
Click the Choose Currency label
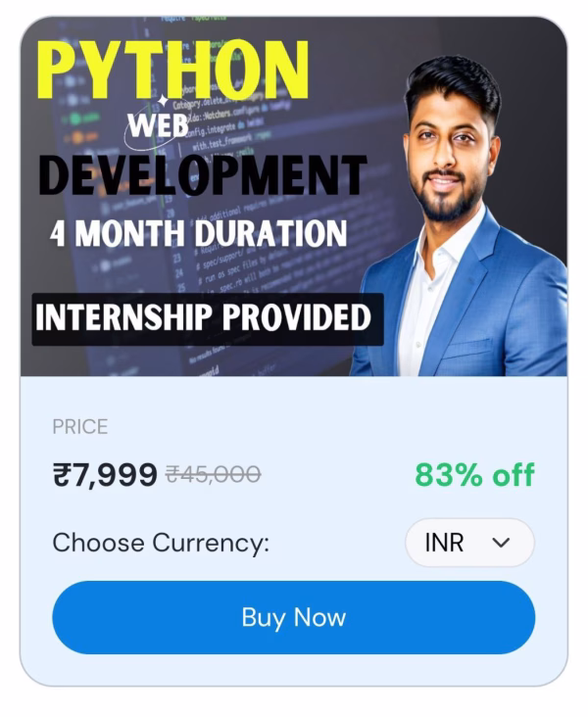(161, 543)
